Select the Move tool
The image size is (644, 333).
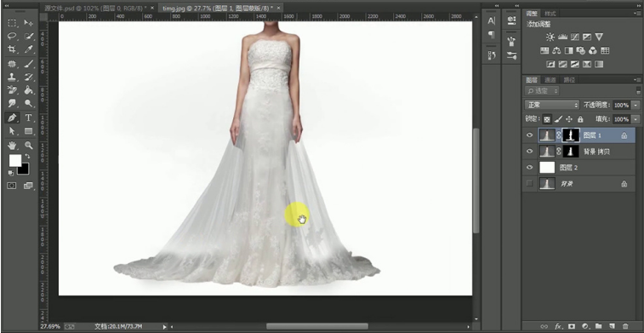28,23
